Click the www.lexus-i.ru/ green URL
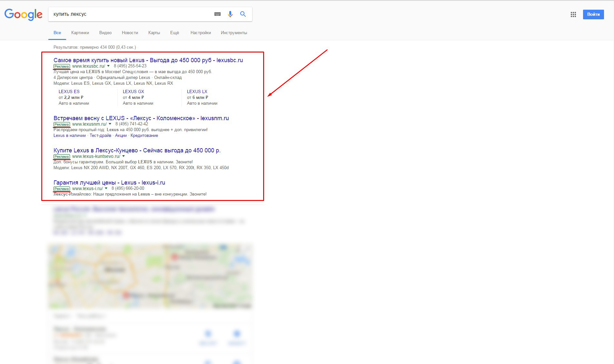 87,188
